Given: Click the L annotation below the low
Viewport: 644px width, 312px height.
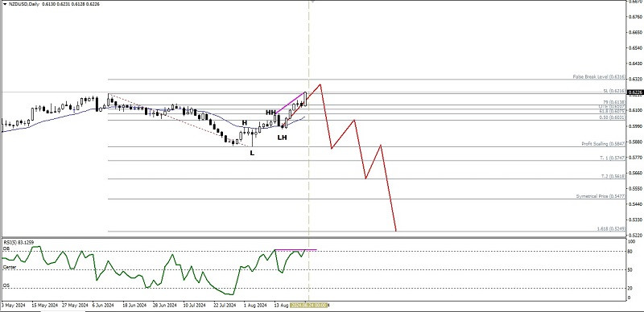Looking at the screenshot, I should pyautogui.click(x=252, y=153).
